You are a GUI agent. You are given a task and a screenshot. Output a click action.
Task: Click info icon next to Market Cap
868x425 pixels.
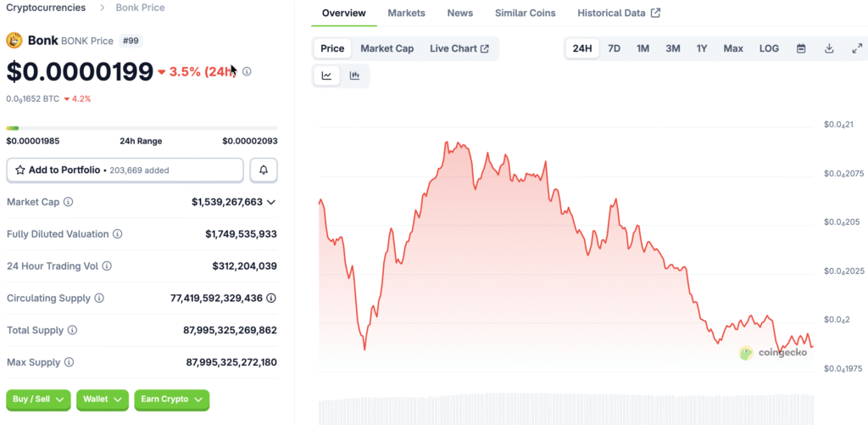69,202
